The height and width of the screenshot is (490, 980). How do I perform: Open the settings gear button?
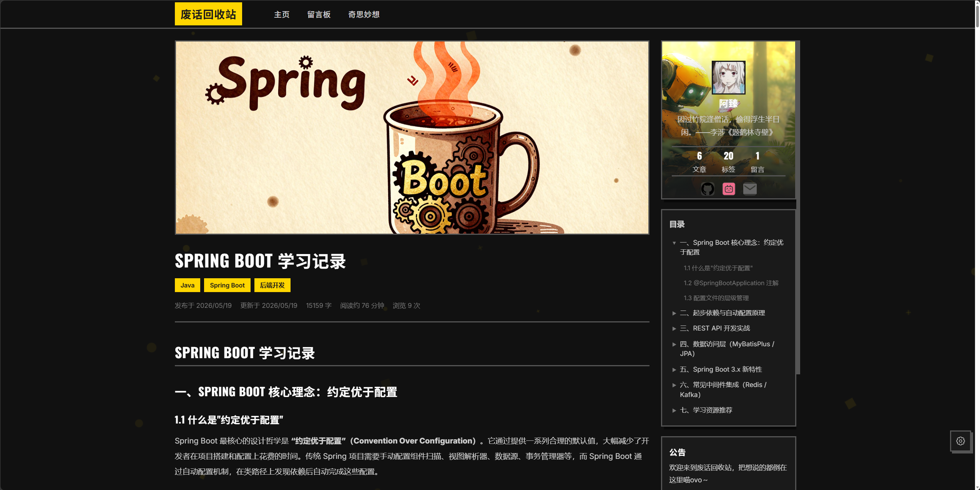tap(960, 441)
